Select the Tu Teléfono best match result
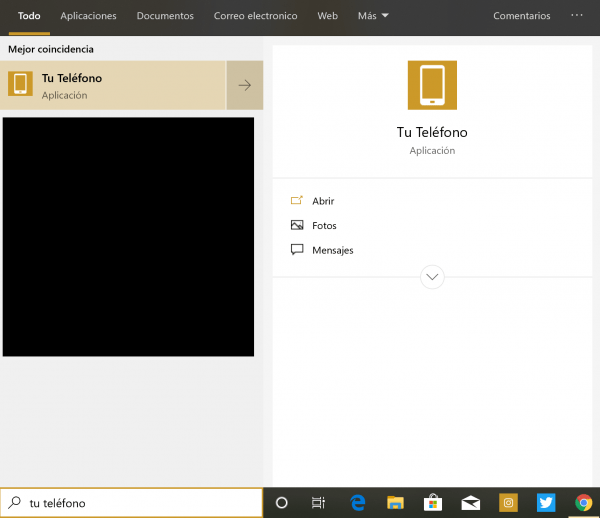Viewport: 600px width, 518px height. (113, 85)
